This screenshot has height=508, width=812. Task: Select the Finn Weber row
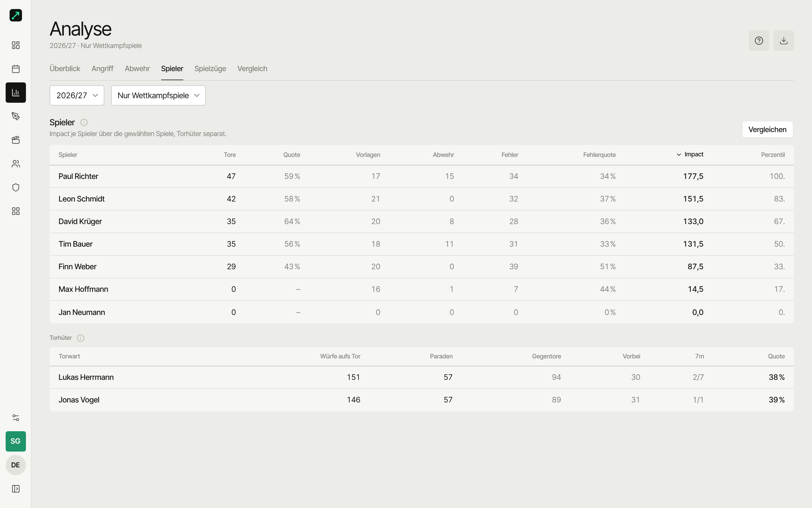[422, 266]
